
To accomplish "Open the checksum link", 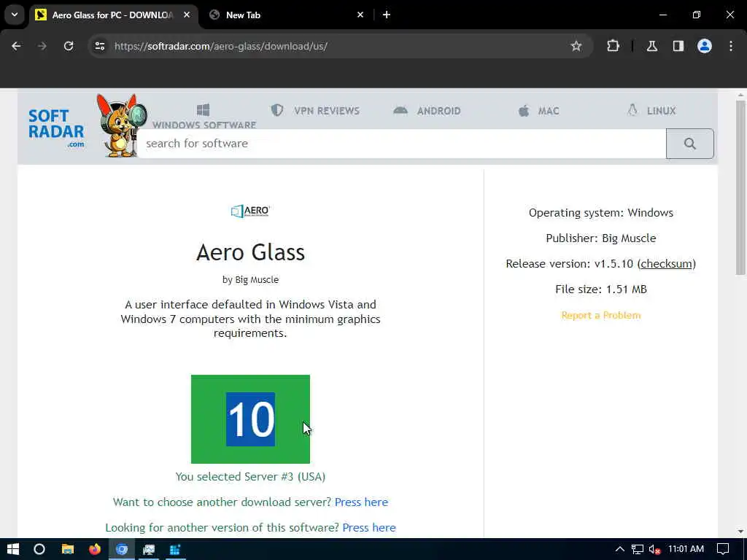I will click(666, 263).
